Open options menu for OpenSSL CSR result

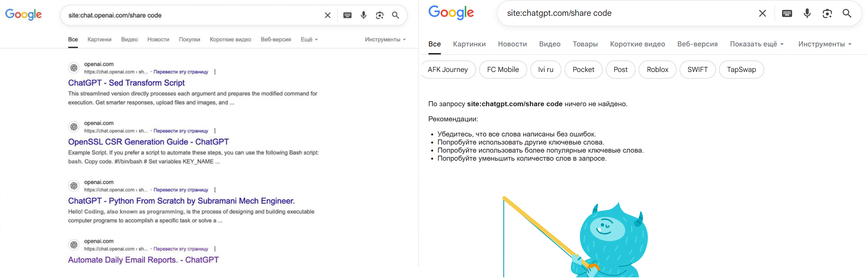click(215, 131)
